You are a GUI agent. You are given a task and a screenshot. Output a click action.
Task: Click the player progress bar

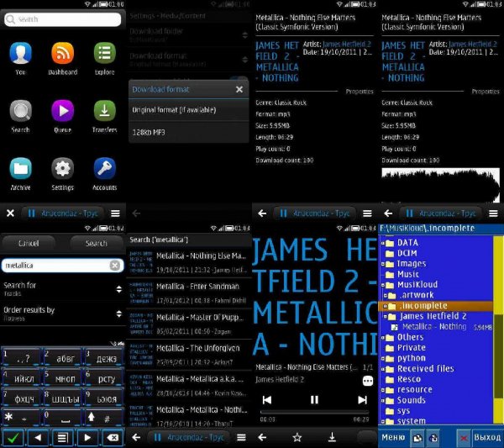(x=314, y=412)
